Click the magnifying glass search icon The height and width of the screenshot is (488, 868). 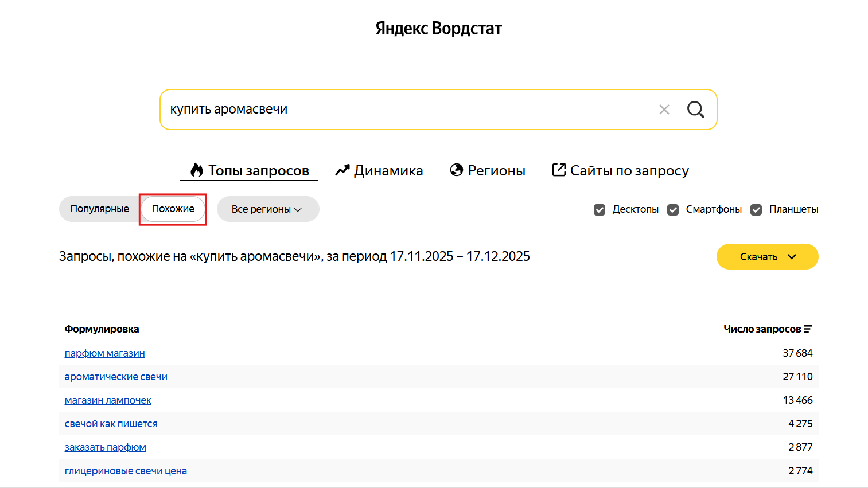pyautogui.click(x=695, y=110)
